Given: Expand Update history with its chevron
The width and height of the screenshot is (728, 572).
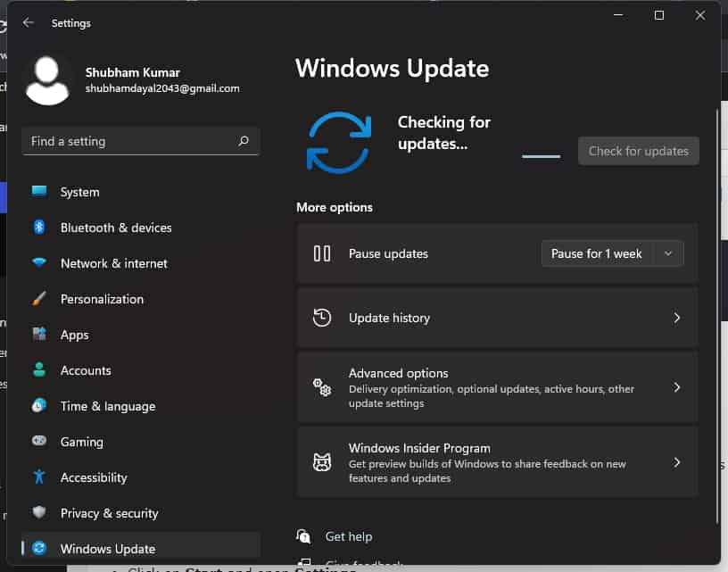Looking at the screenshot, I should [676, 318].
